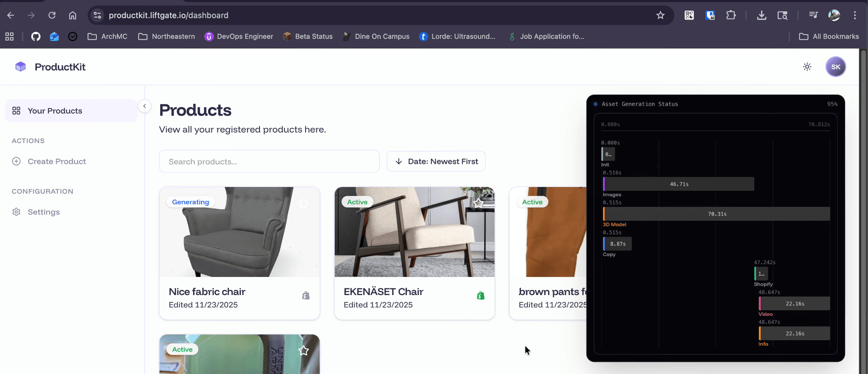The image size is (868, 374).
Task: Open the Northeastern bookmarks folder
Action: (x=167, y=37)
